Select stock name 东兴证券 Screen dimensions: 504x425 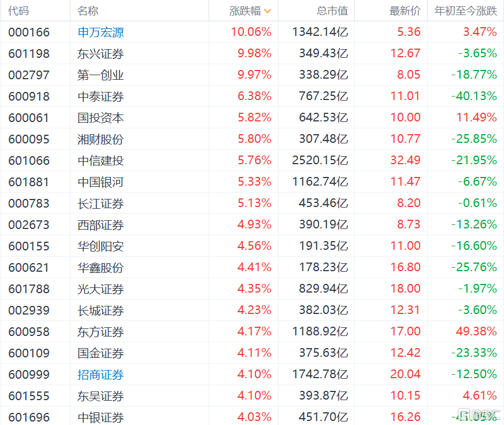pyautogui.click(x=101, y=54)
